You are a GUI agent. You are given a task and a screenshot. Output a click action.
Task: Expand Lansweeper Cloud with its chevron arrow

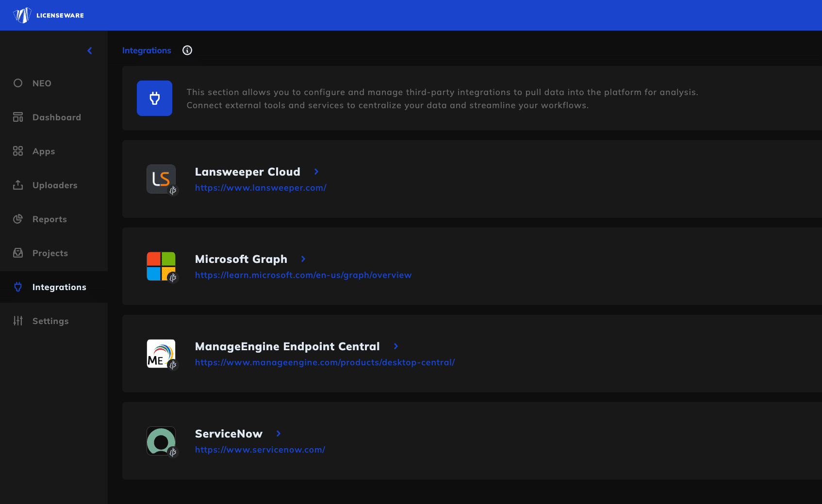[316, 172]
